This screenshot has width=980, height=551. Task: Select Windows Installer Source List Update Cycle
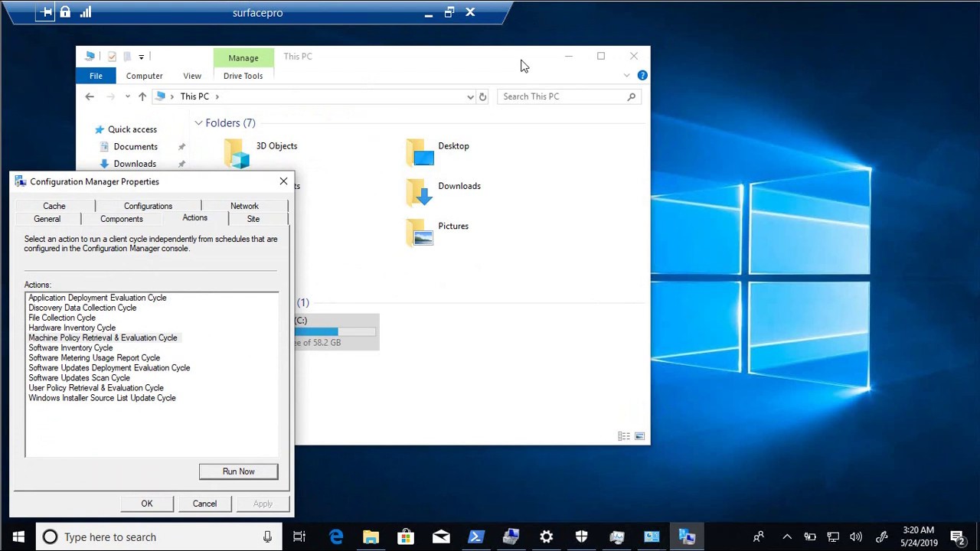pos(102,398)
